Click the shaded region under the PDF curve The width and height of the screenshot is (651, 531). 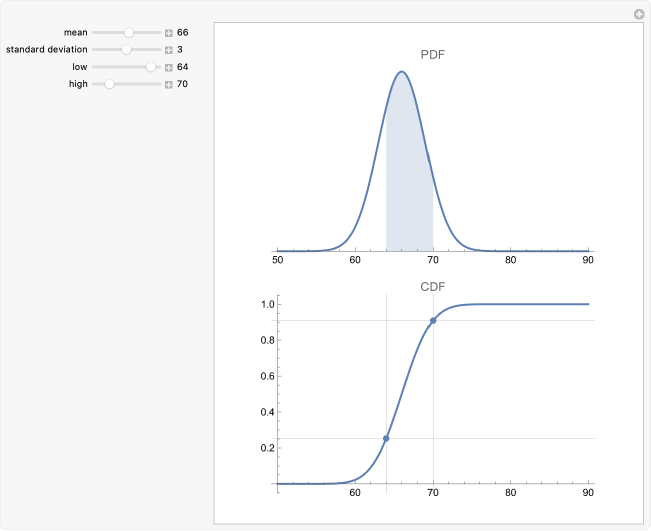point(409,190)
